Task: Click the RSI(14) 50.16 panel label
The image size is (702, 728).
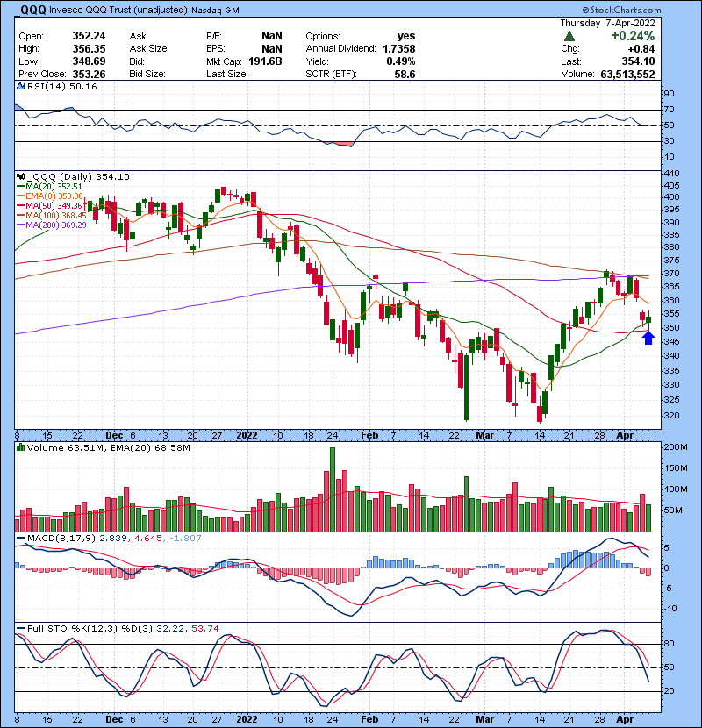Action: (x=61, y=86)
